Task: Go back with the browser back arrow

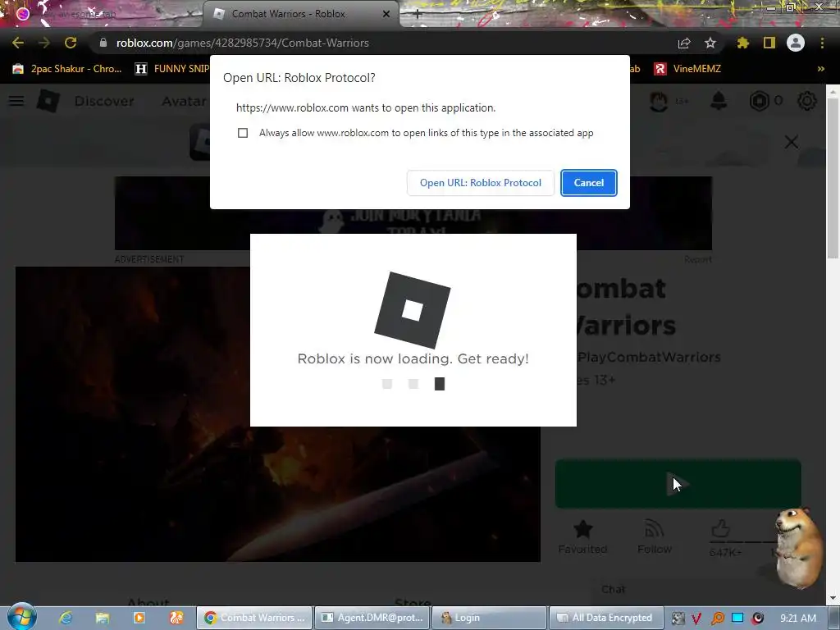Action: tap(18, 43)
